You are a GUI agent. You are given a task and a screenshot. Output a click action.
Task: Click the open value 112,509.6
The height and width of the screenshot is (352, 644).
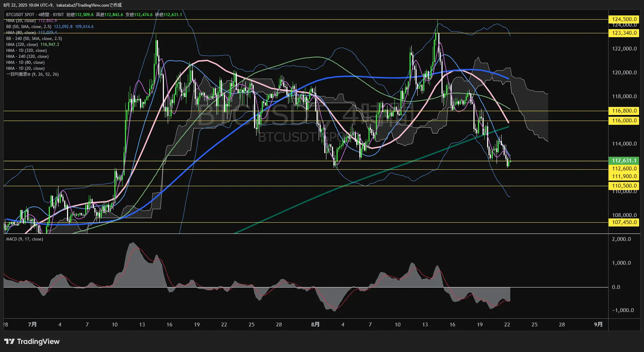click(x=84, y=15)
